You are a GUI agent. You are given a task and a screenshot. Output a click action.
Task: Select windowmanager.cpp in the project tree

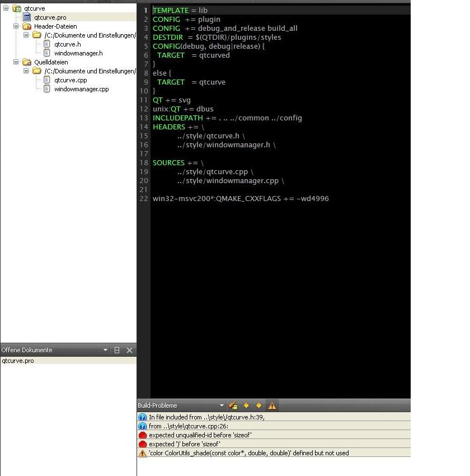tap(82, 89)
